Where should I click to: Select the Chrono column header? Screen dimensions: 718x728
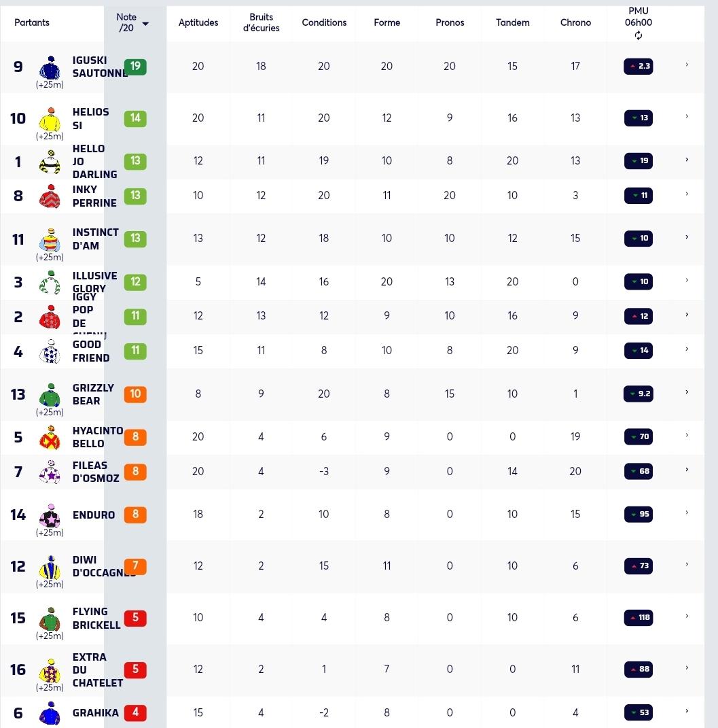[x=575, y=22]
